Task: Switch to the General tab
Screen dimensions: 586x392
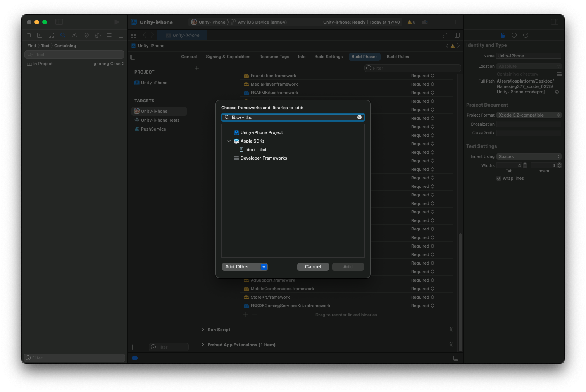Action: [189, 57]
